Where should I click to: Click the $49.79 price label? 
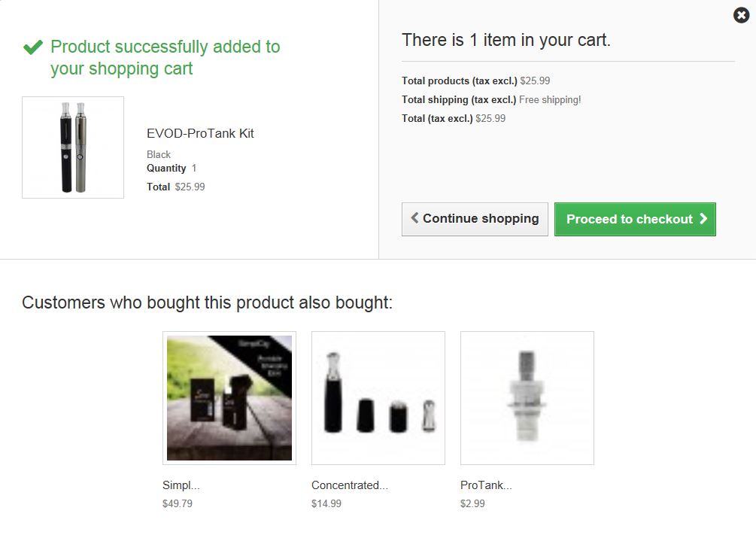178,503
